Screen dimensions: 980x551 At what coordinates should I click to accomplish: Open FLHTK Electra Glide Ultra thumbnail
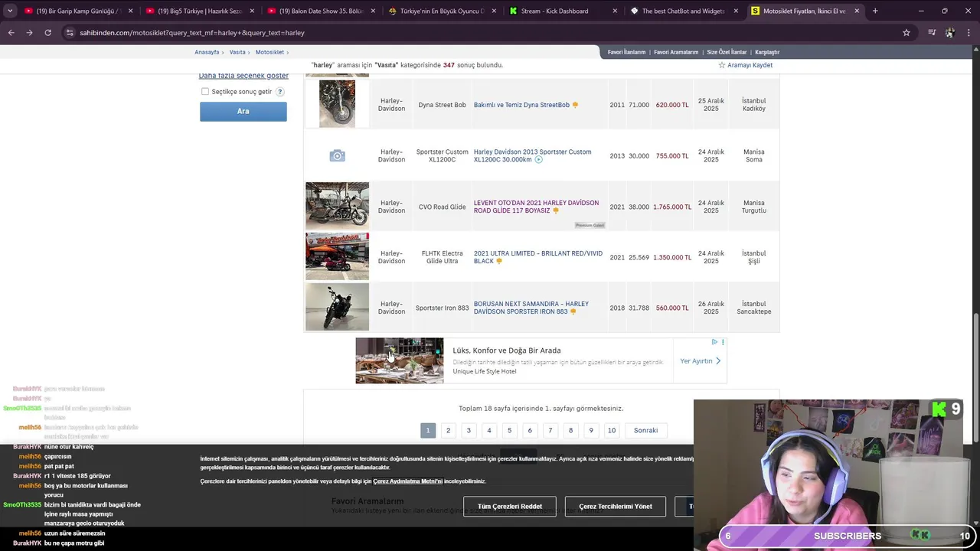(337, 256)
